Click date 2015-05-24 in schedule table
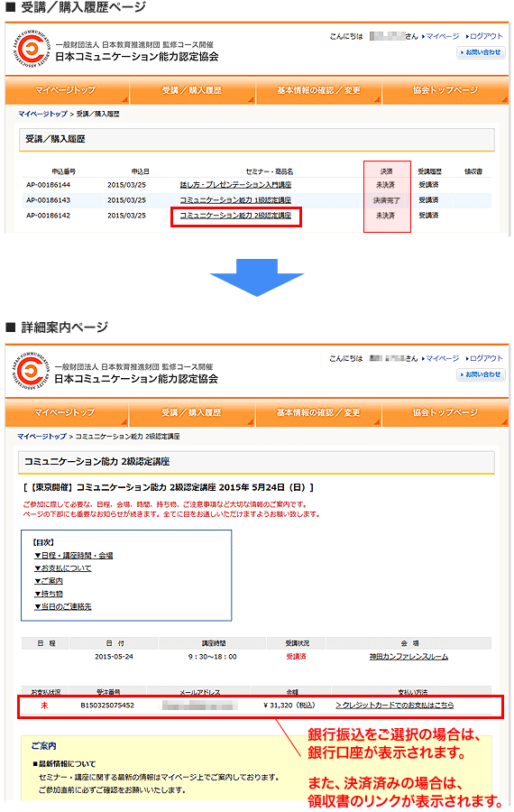The image size is (514, 812). click(114, 657)
